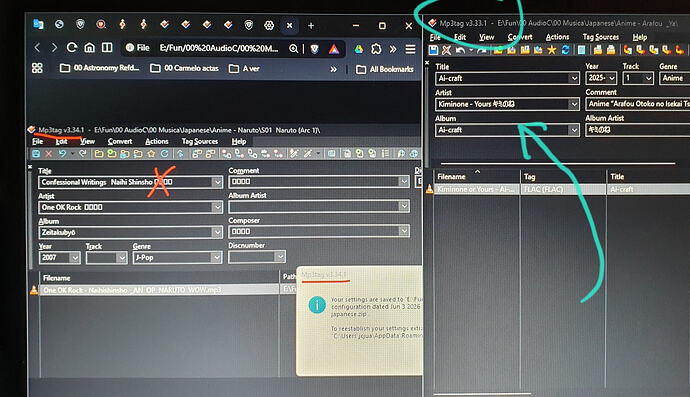The image size is (690, 397).
Task: Open Help menu in Mp3tag v3.33.1
Action: tap(640, 37)
